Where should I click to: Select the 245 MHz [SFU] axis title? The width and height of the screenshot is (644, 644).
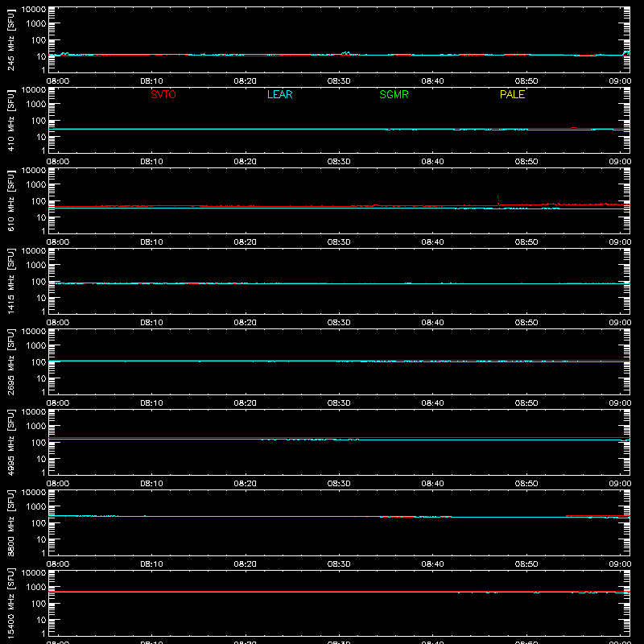(x=11, y=39)
